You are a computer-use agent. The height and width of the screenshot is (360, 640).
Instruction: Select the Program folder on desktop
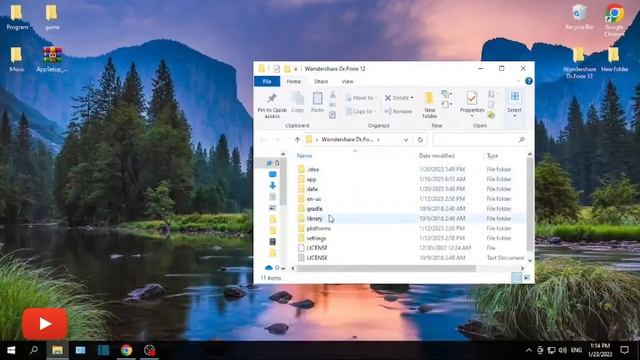[x=17, y=17]
